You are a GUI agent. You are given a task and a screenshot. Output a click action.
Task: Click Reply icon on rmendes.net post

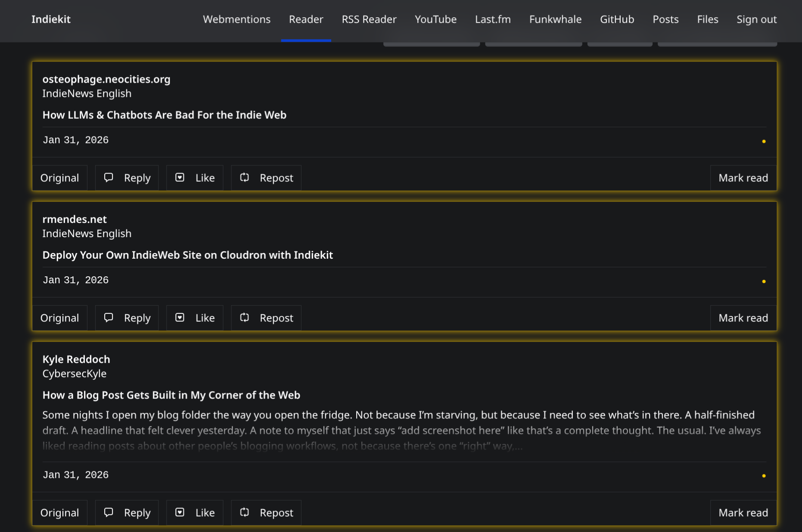coord(109,318)
